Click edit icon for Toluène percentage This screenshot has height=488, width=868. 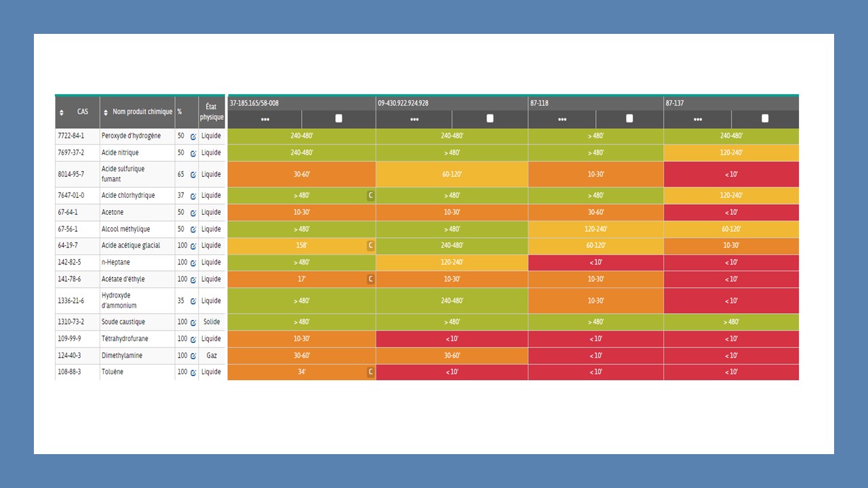(x=193, y=372)
